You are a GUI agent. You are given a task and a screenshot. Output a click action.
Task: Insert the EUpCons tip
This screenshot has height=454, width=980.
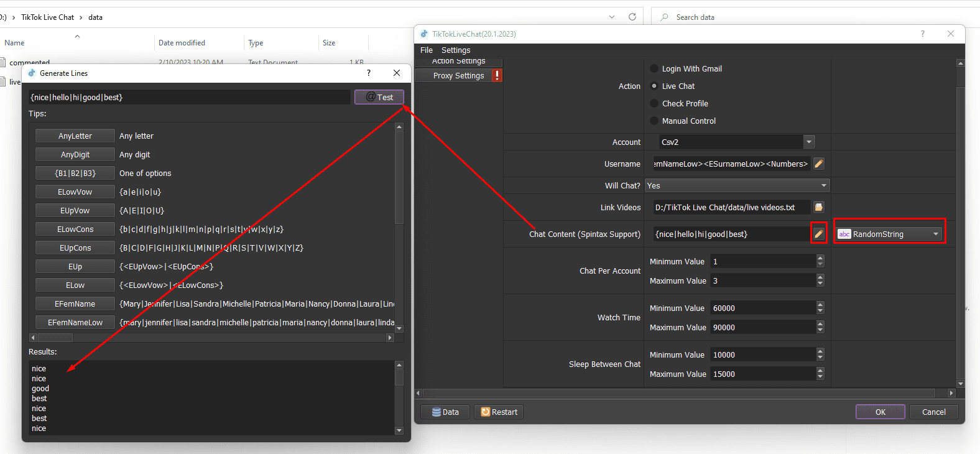(x=75, y=248)
